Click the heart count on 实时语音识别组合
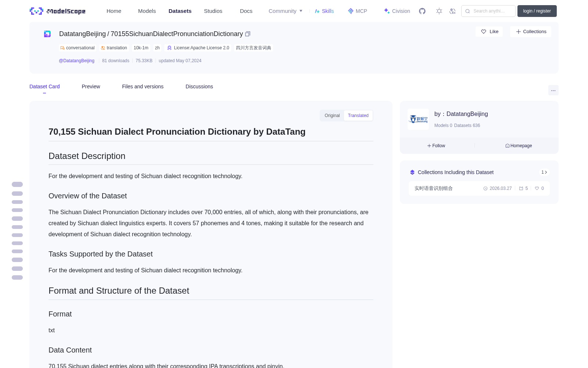The height and width of the screenshot is (368, 588). tap(539, 188)
